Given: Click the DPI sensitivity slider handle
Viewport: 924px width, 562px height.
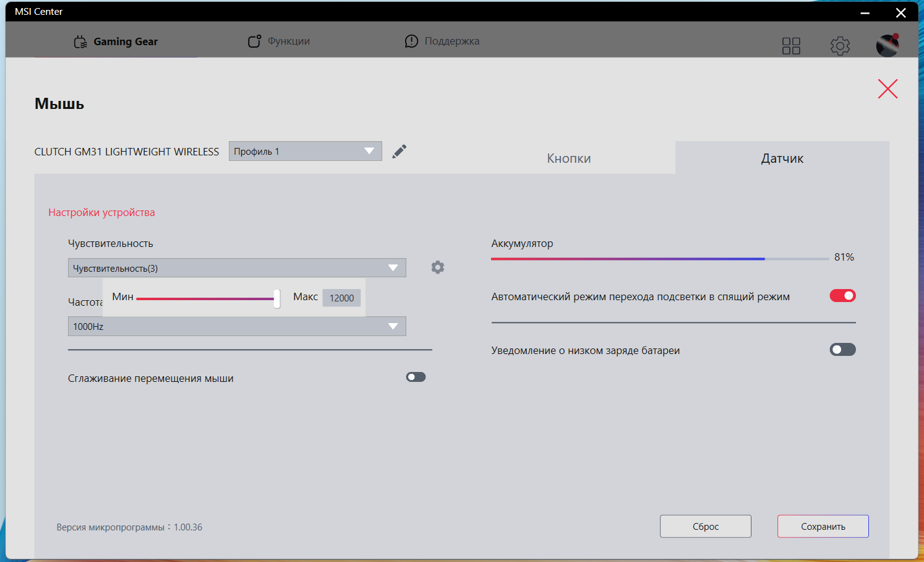Looking at the screenshot, I should (276, 298).
